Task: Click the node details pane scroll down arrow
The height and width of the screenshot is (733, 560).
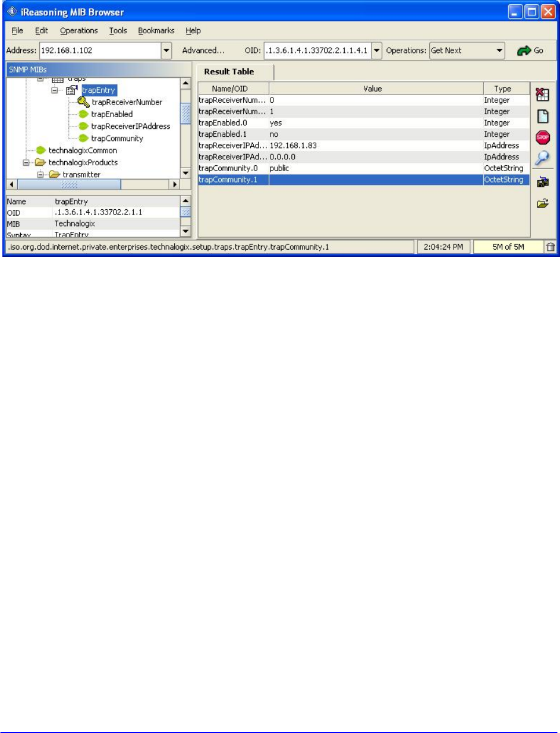Action: 185,232
